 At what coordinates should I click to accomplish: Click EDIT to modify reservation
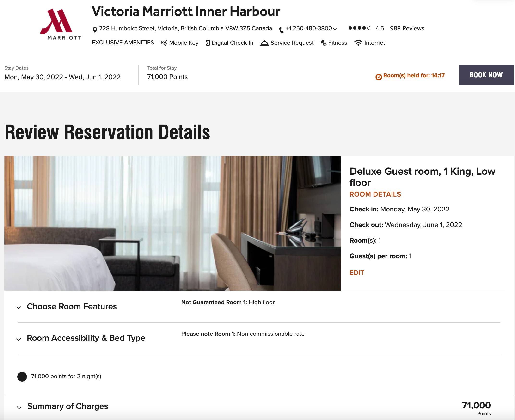pyautogui.click(x=356, y=272)
